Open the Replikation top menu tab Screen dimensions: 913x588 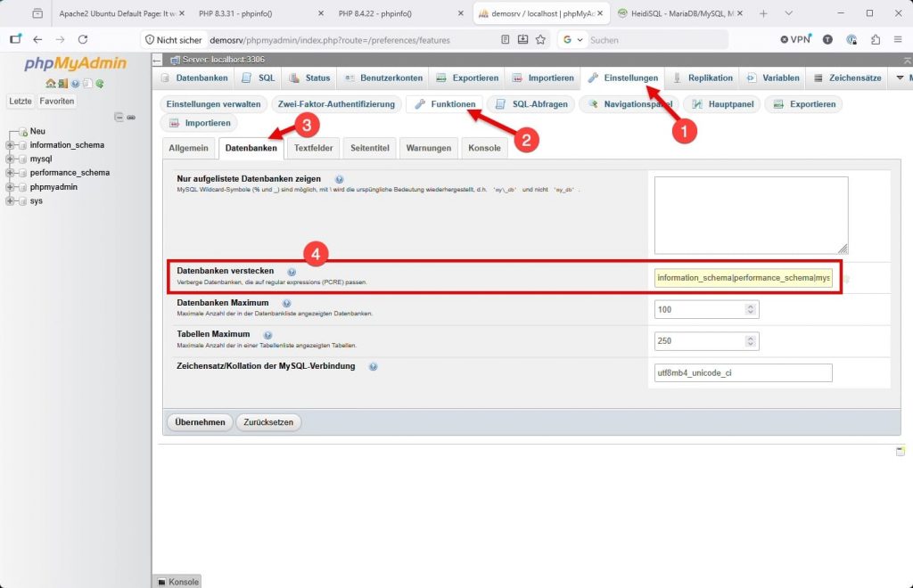pos(703,78)
